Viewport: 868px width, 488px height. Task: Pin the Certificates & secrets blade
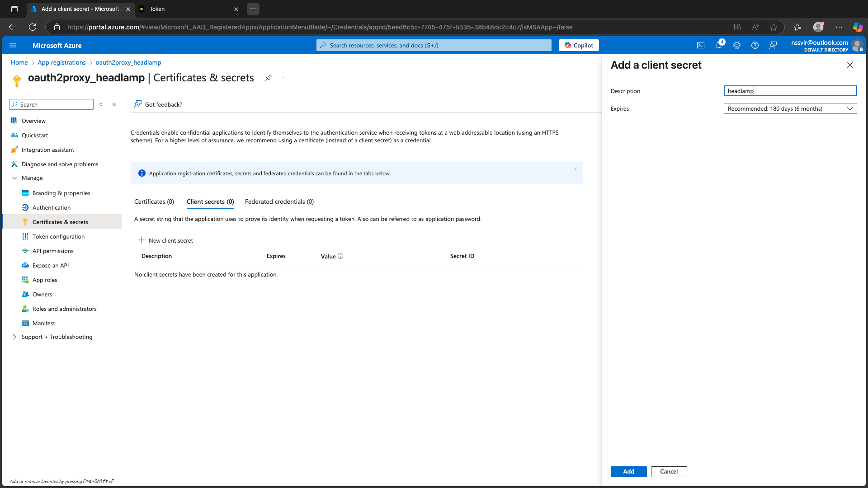click(268, 78)
